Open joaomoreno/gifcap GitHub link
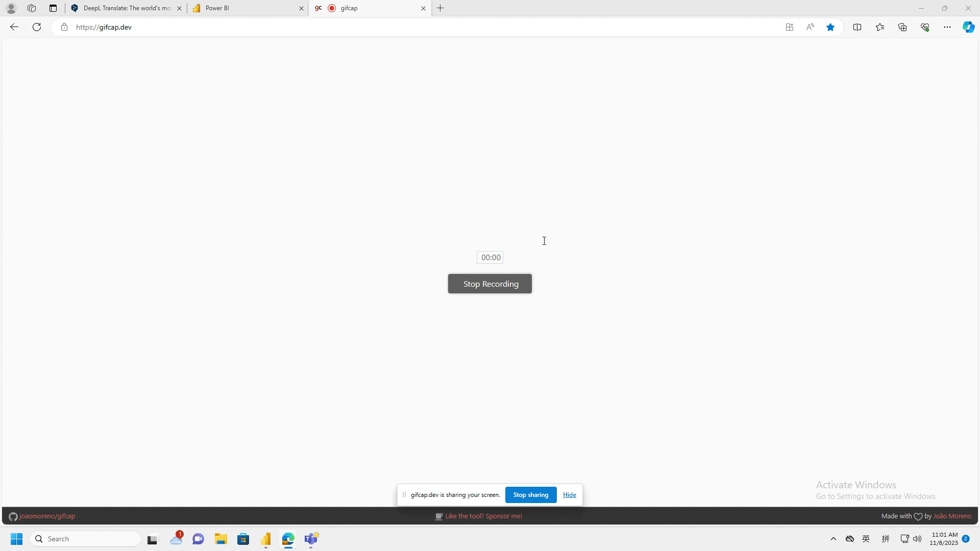Image resolution: width=980 pixels, height=551 pixels. (x=42, y=516)
